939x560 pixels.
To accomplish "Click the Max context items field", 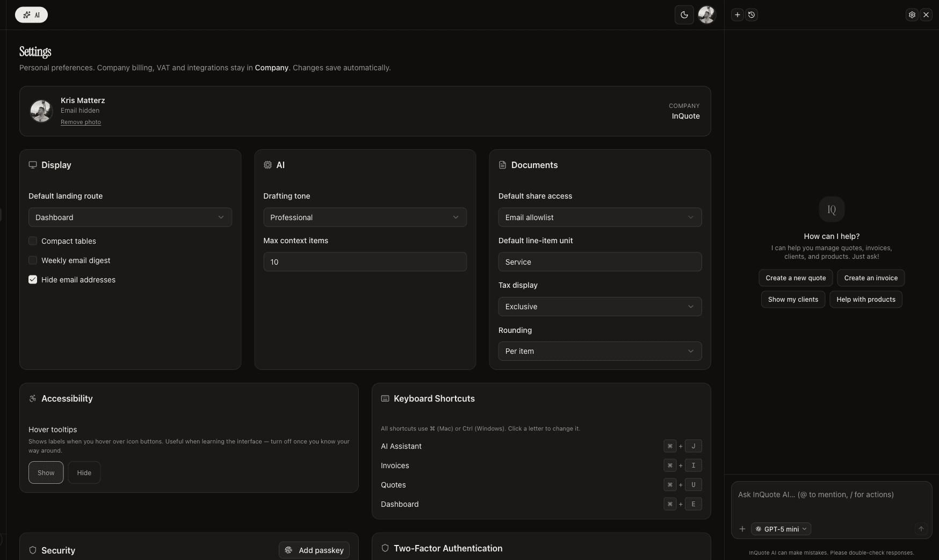I will (365, 262).
